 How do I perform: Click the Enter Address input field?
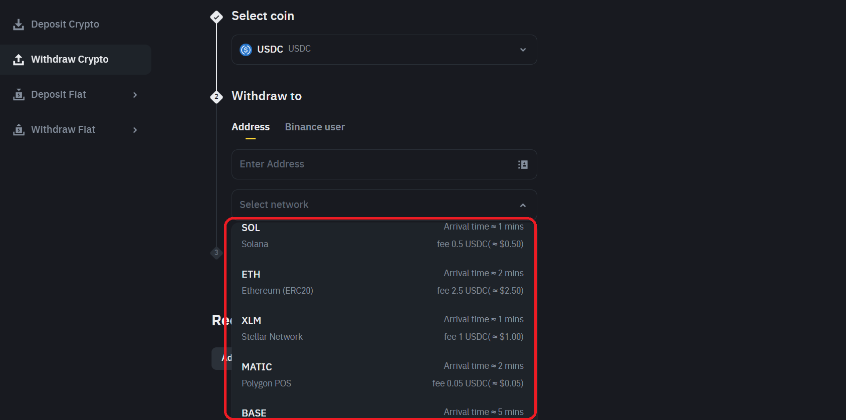(x=370, y=164)
